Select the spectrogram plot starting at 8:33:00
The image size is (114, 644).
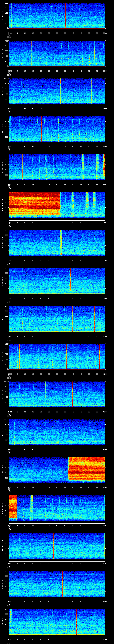[x=57, y=91]
